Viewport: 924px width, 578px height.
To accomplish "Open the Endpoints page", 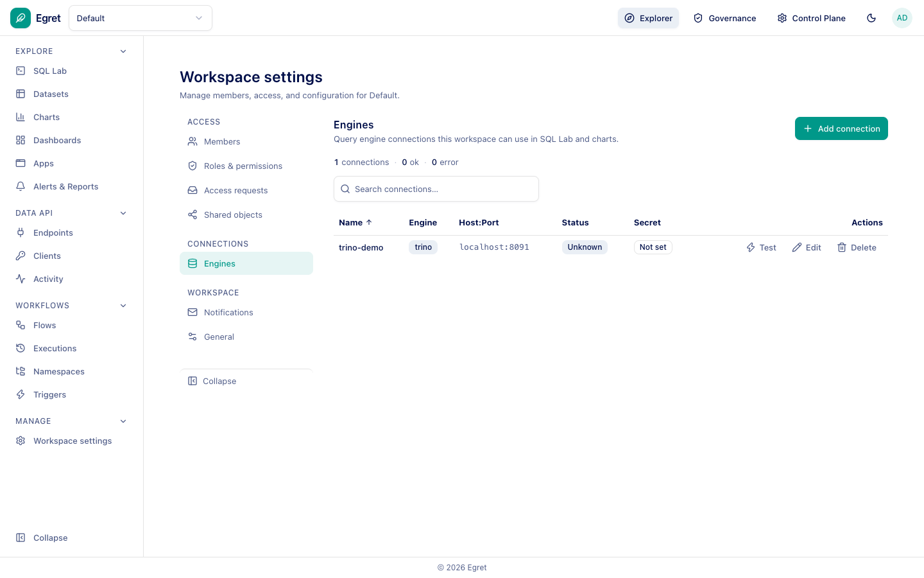I will [x=71, y=232].
